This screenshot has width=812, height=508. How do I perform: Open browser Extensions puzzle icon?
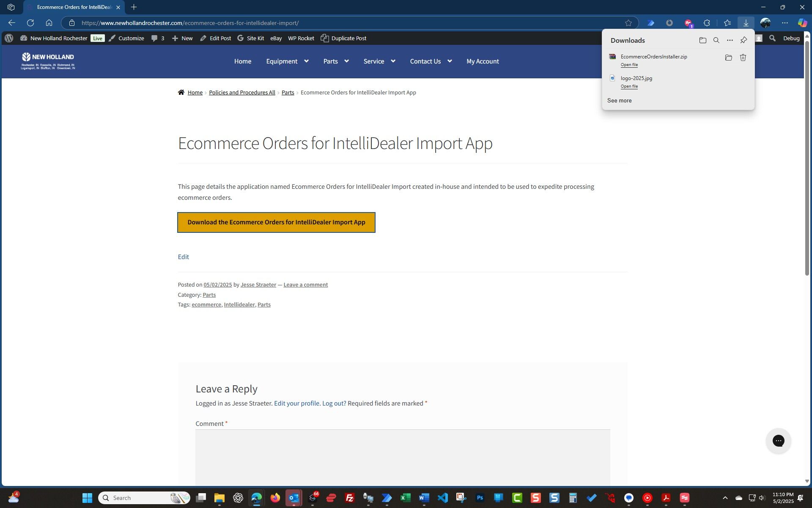click(x=707, y=23)
